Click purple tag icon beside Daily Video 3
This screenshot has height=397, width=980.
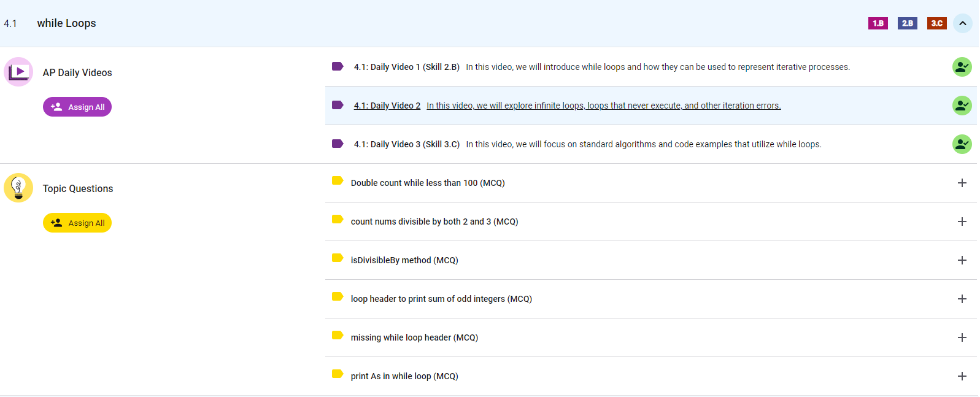(x=338, y=144)
